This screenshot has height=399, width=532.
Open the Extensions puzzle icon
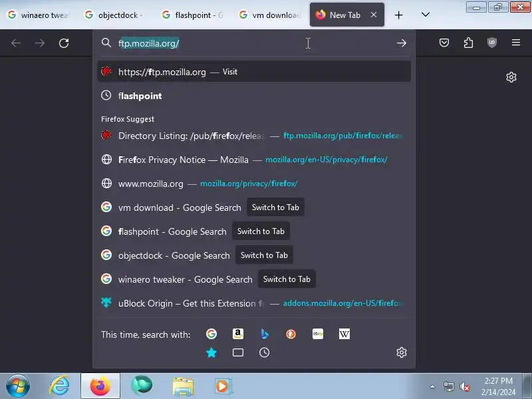point(468,43)
